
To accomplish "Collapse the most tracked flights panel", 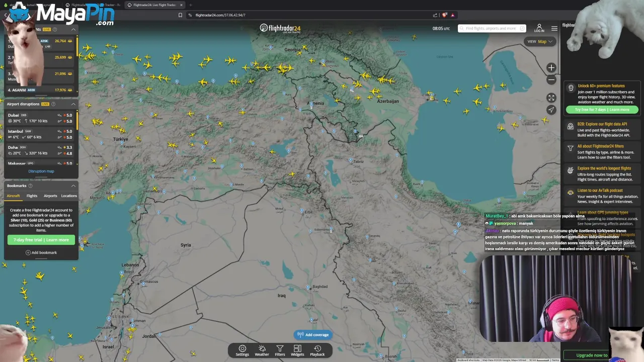I will (73, 30).
